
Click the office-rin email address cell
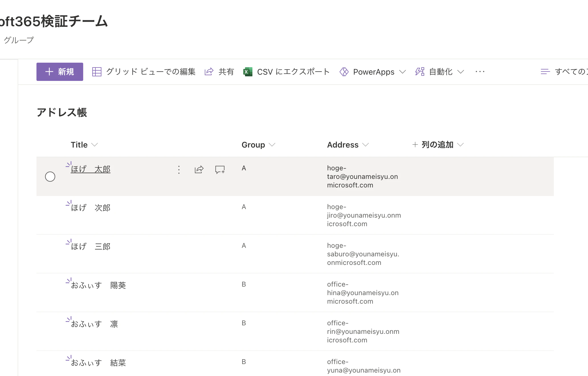point(363,332)
